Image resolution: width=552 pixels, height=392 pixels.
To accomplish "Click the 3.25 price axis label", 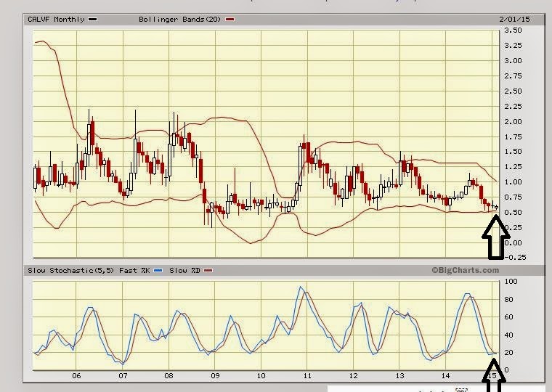I will coord(513,46).
